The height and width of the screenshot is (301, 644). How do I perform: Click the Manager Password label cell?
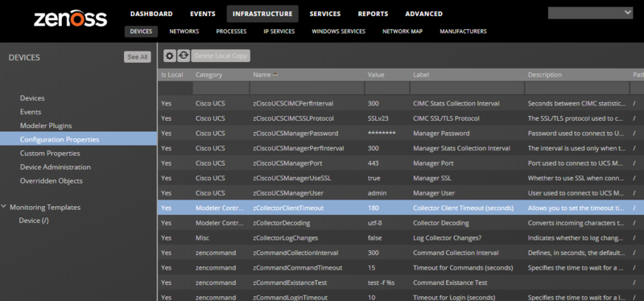click(441, 133)
